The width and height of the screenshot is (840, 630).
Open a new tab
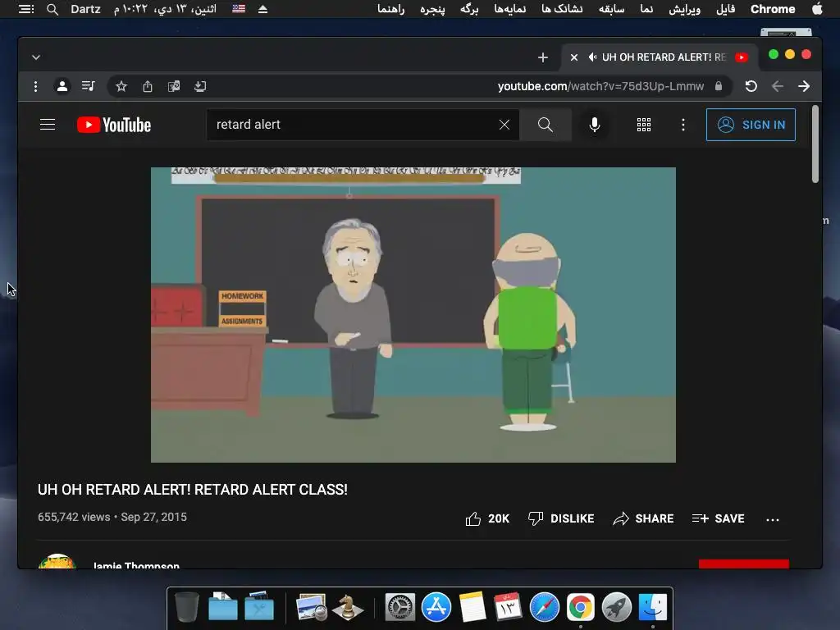click(x=543, y=57)
